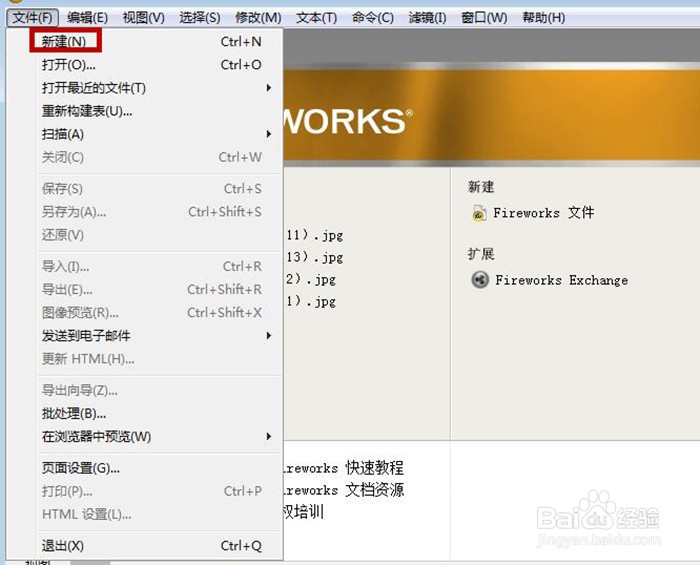Open the Fireworks 快速教程 link

point(343,468)
